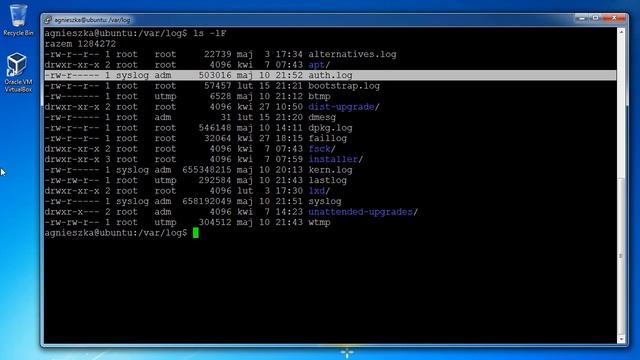Click the btmp file name
640x360 pixels.
[319, 96]
